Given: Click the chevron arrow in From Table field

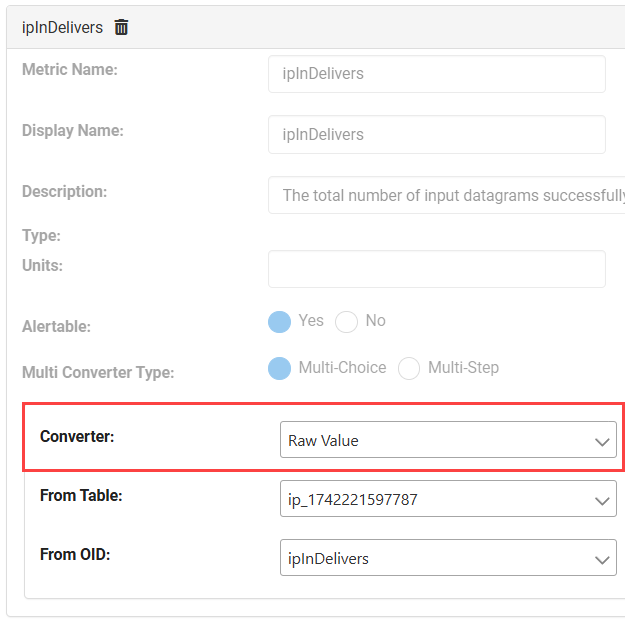Looking at the screenshot, I should [602, 500].
